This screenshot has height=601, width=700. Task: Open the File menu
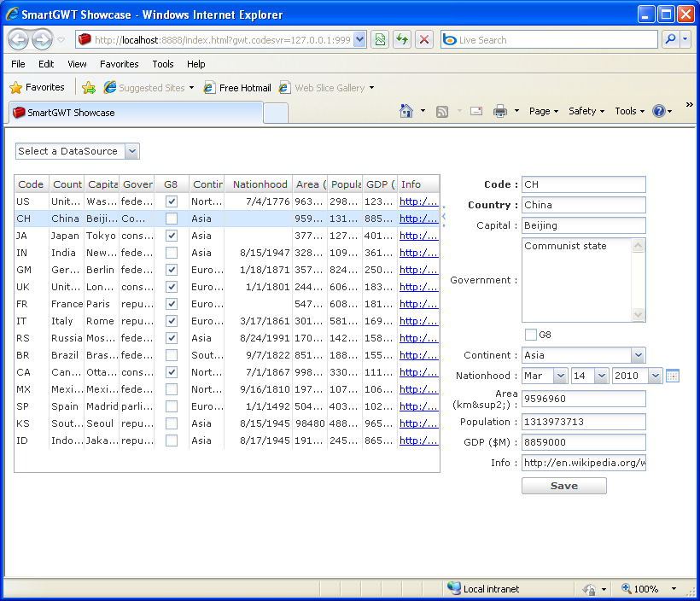coord(18,64)
